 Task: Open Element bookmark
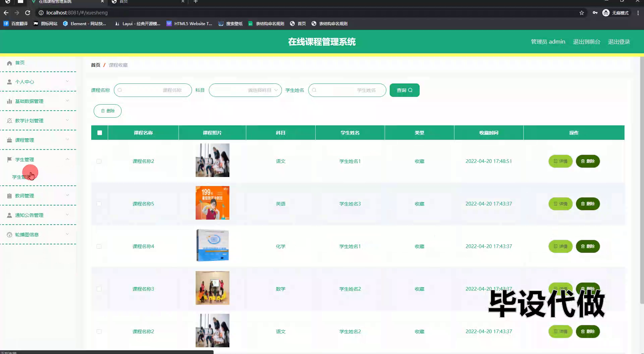(85, 23)
